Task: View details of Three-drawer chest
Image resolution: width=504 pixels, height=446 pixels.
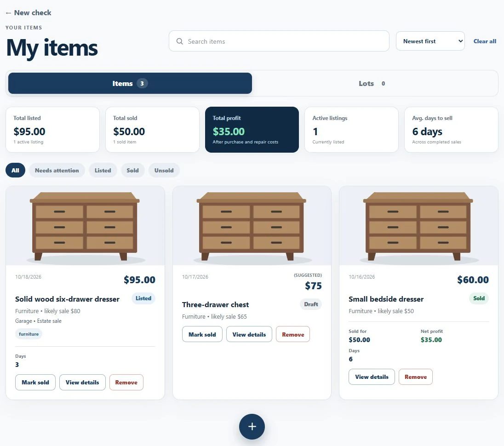Action: coord(249,335)
